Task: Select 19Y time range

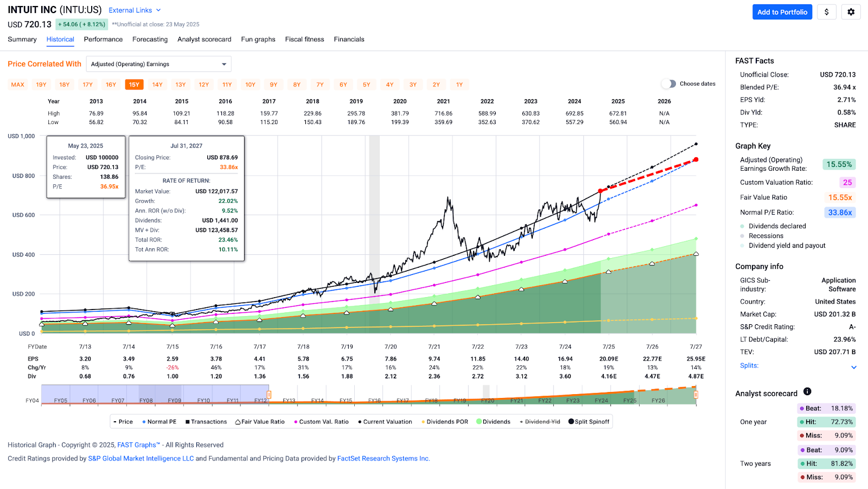Action: coord(41,85)
